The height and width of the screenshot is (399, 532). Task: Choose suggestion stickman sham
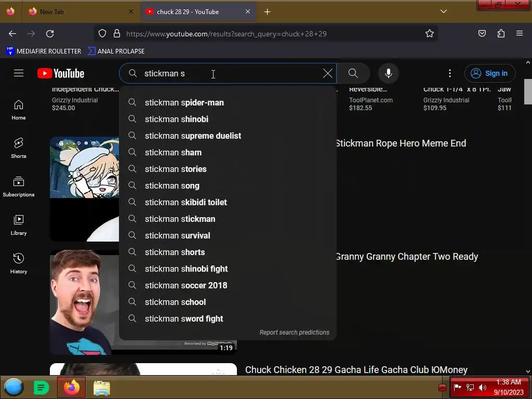click(228, 152)
